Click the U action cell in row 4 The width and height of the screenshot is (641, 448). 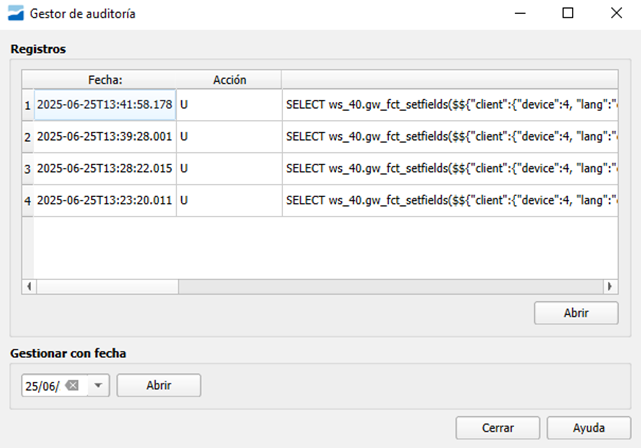[x=229, y=200]
